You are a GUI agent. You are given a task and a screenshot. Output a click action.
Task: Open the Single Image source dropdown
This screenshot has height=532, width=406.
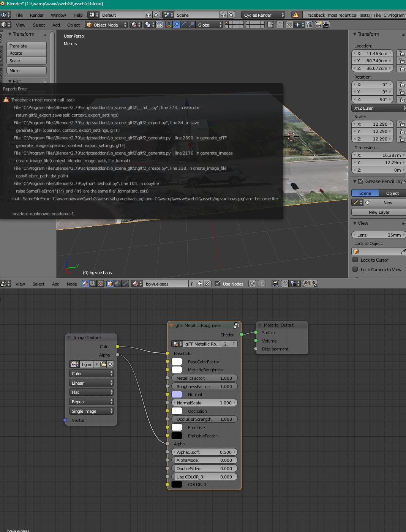tap(92, 411)
